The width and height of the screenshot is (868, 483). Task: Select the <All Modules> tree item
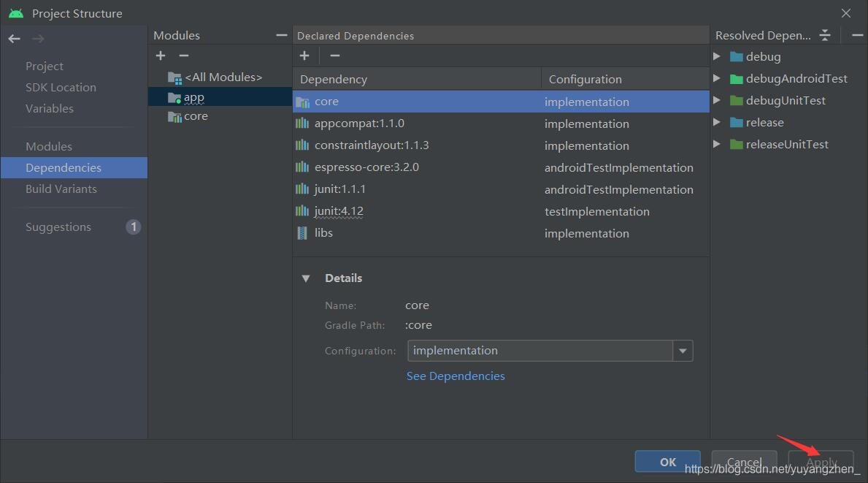pyautogui.click(x=223, y=77)
